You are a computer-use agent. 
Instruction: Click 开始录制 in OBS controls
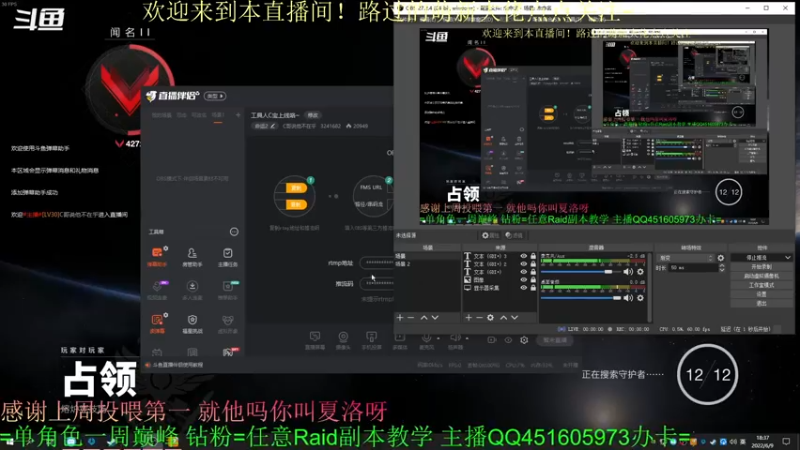tap(761, 267)
